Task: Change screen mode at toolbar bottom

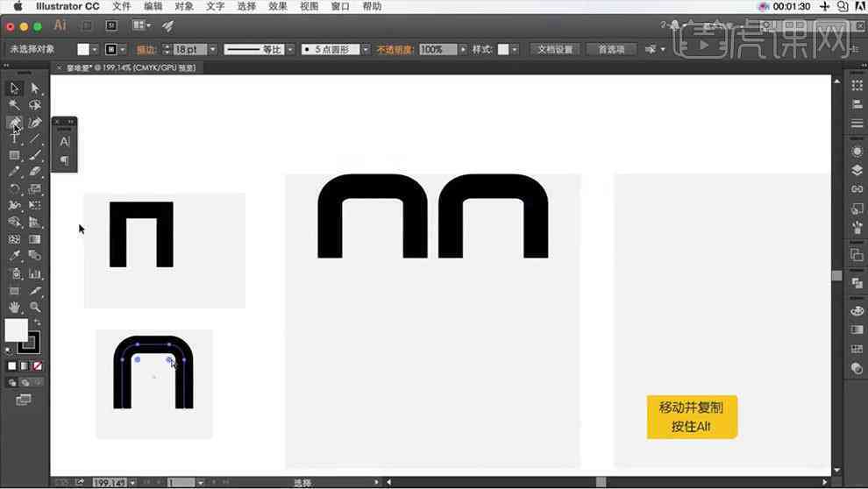Action: pyautogui.click(x=24, y=400)
